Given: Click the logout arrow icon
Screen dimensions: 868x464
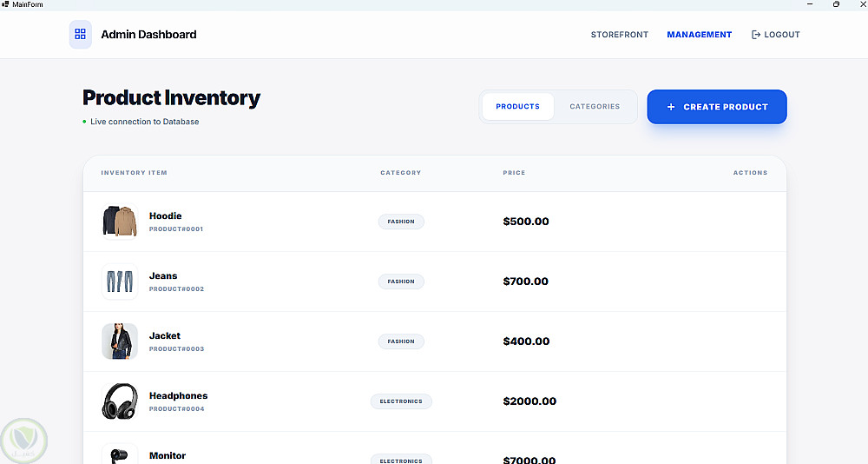Looking at the screenshot, I should 756,35.
